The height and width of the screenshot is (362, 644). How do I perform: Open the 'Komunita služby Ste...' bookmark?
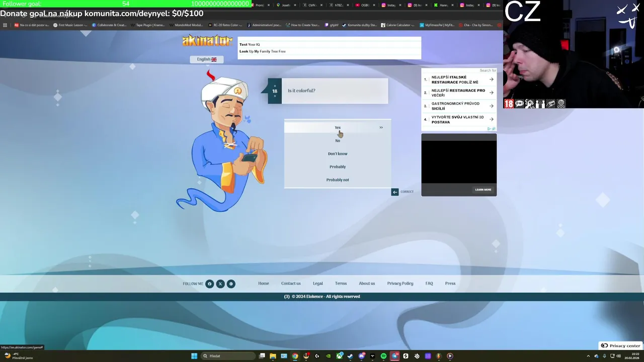pos(359,25)
